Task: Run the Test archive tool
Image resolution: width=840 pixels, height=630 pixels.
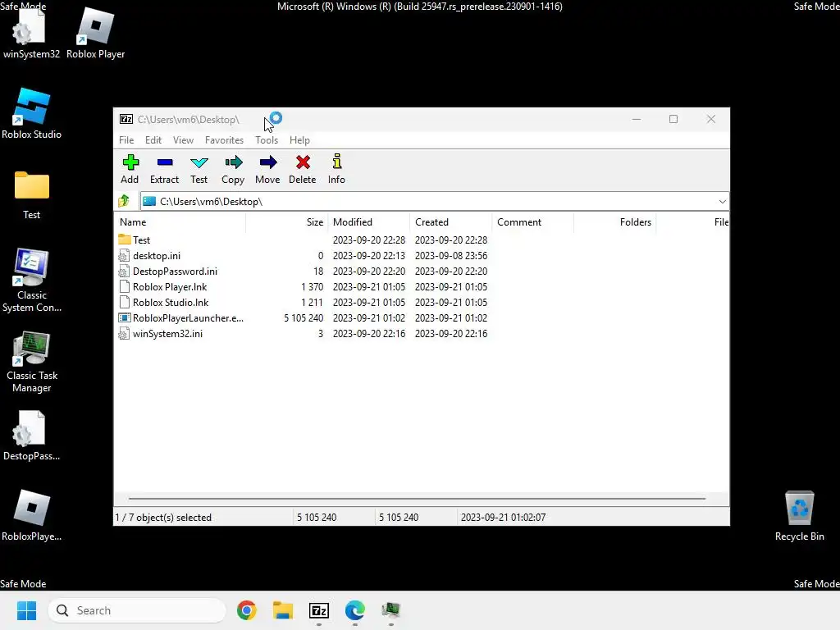Action: point(199,169)
